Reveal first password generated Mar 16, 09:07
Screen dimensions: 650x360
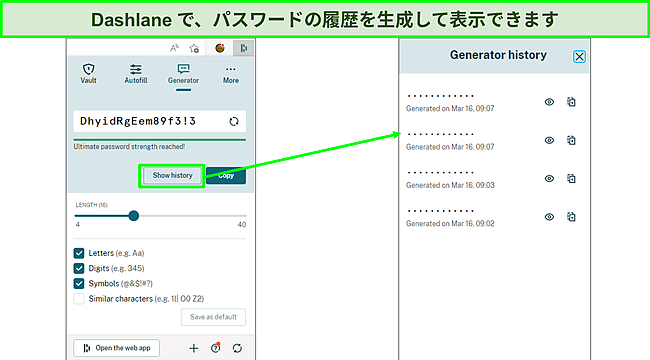[x=549, y=102]
